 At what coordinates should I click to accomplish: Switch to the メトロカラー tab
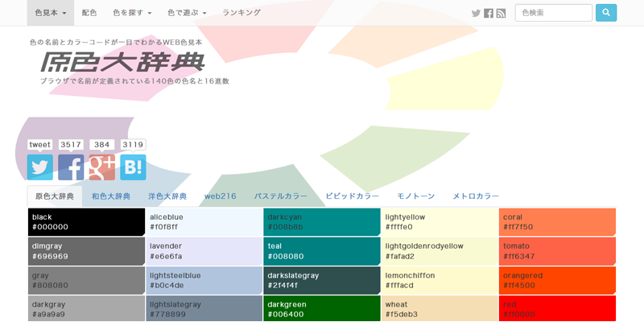click(476, 196)
